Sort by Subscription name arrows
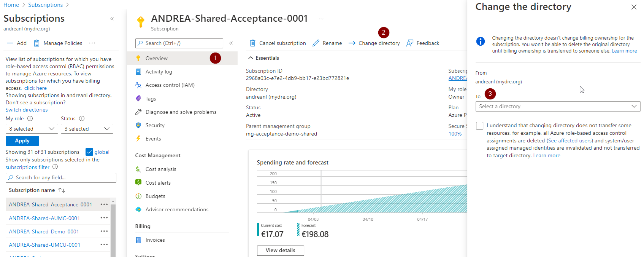Screen dimensions: 644x257 click(x=62, y=190)
